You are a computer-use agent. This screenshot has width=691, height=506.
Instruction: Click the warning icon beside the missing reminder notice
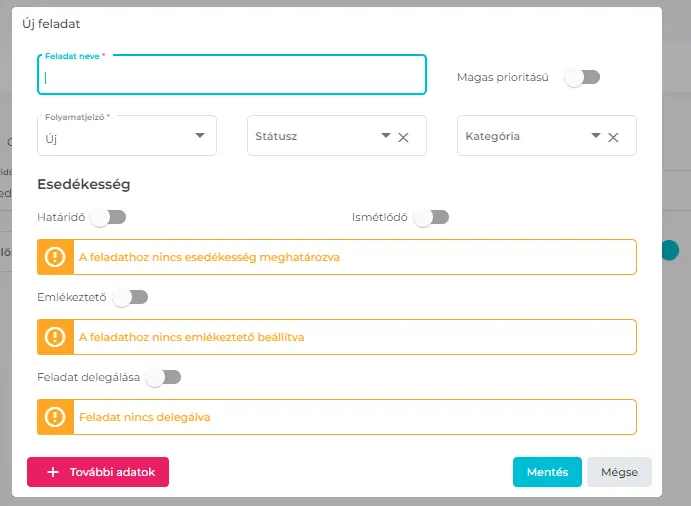(55, 337)
